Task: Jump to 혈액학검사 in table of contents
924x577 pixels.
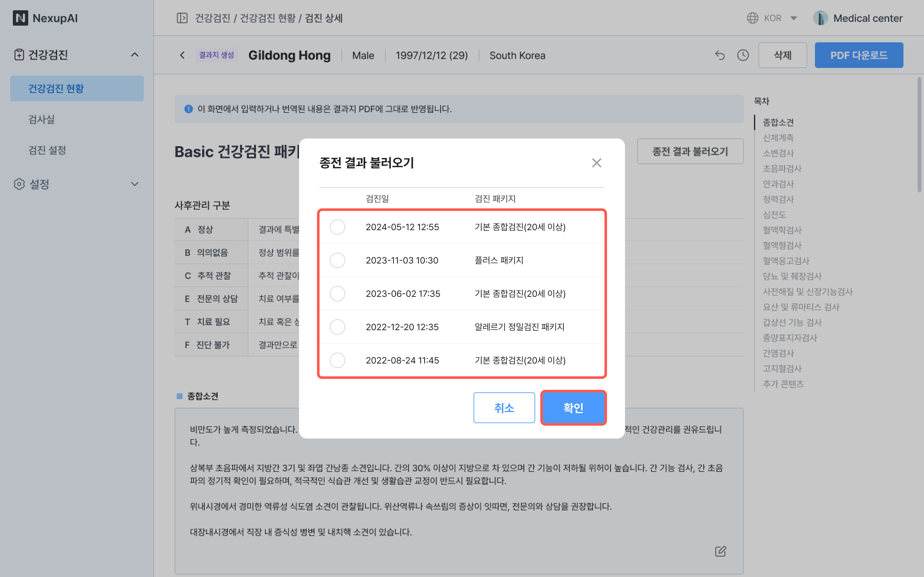Action: (782, 230)
